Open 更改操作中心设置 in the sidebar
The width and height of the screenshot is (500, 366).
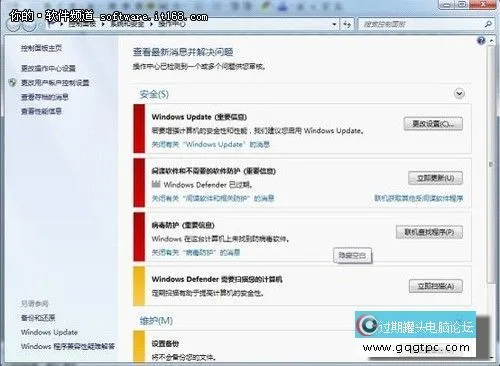(x=48, y=68)
